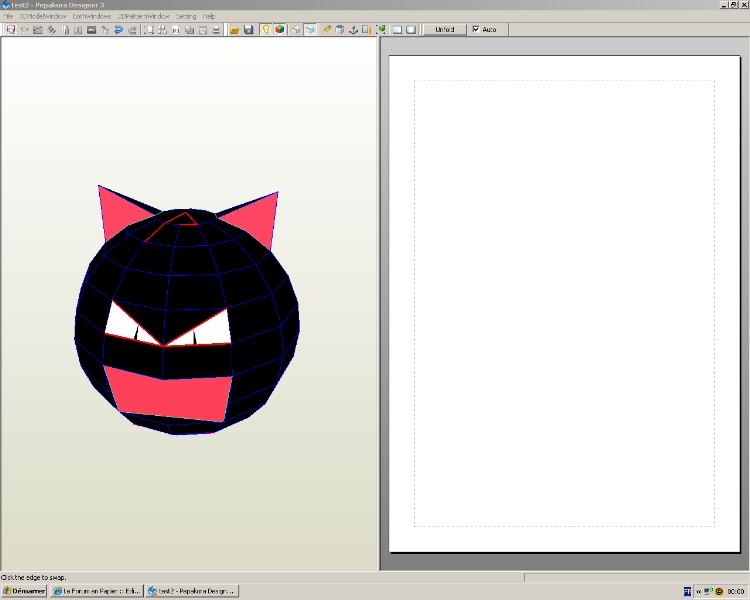Open the 3DModelWindow menu
This screenshot has height=600, width=750.
43,16
